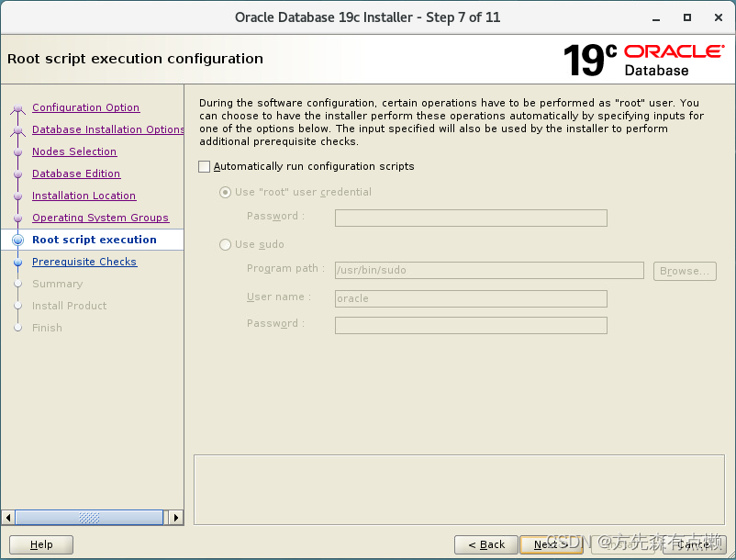The width and height of the screenshot is (736, 560).
Task: Open Configuration Option step
Action: click(86, 107)
